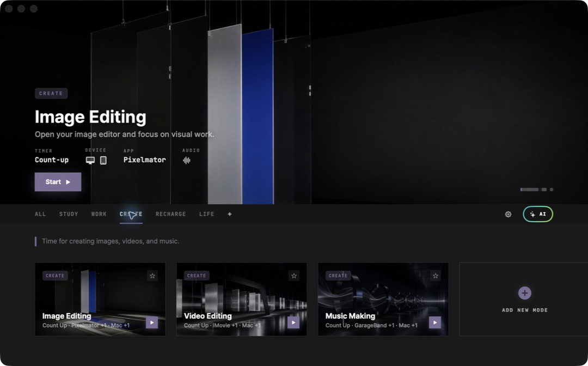The height and width of the screenshot is (366, 588).
Task: Switch to the LIFE tab
Action: [x=207, y=214]
